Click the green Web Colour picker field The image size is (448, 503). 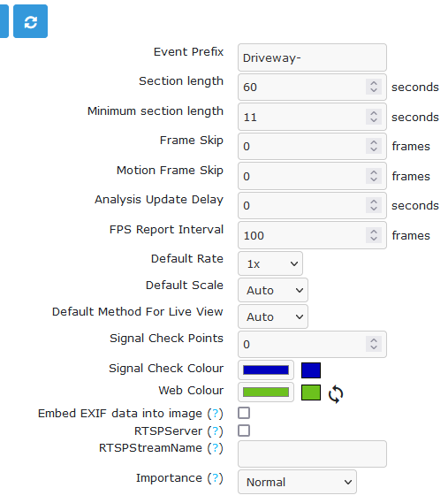tap(266, 392)
